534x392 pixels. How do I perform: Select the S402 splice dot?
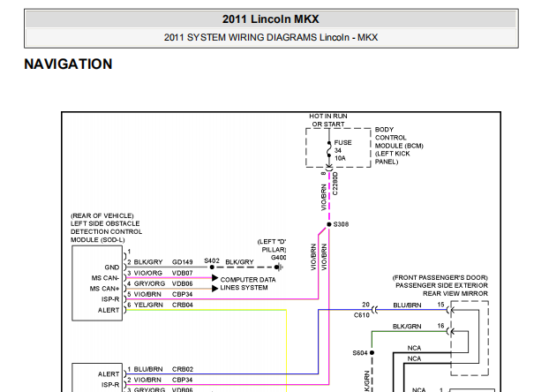212,268
